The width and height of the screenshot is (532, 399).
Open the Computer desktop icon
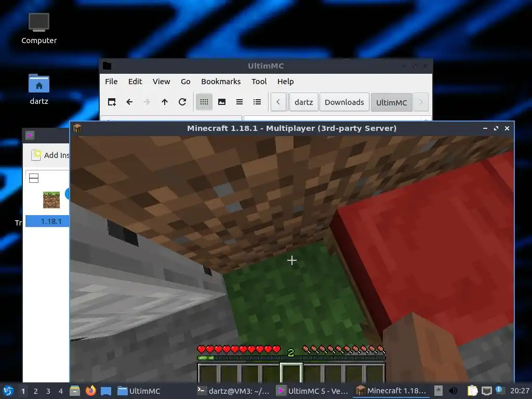point(38,29)
